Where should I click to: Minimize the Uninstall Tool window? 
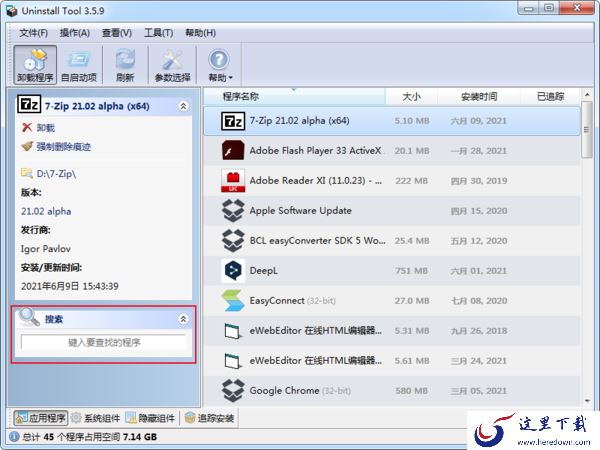[x=529, y=8]
